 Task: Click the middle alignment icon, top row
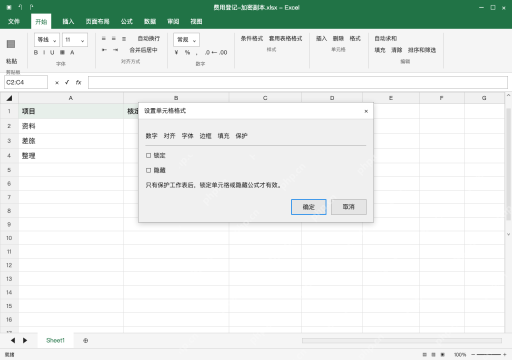point(114,39)
